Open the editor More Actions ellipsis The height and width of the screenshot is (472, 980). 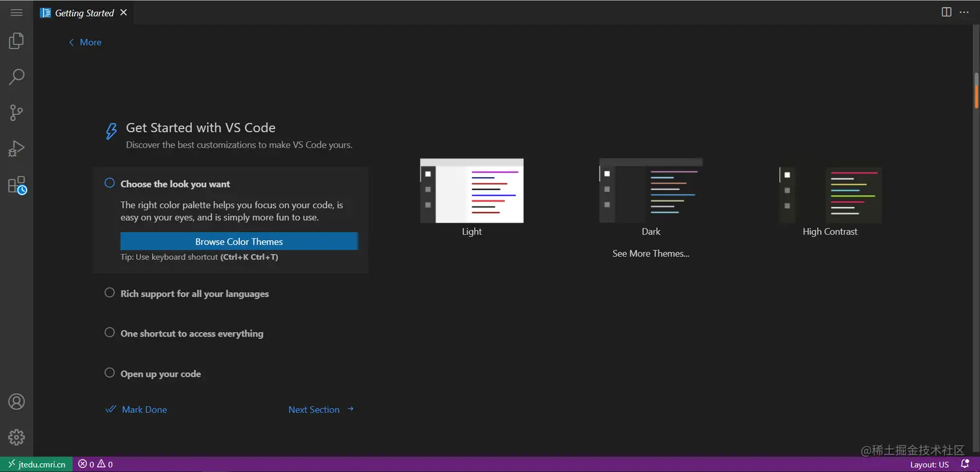tap(964, 12)
